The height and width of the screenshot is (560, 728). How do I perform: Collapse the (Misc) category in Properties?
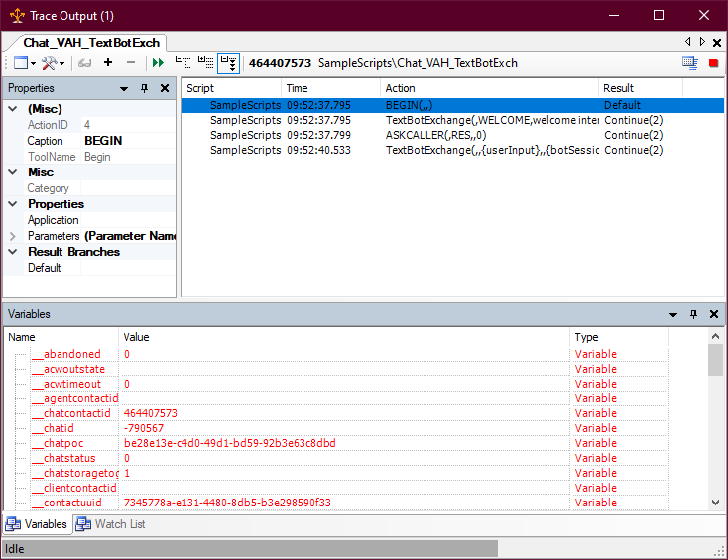click(x=12, y=109)
